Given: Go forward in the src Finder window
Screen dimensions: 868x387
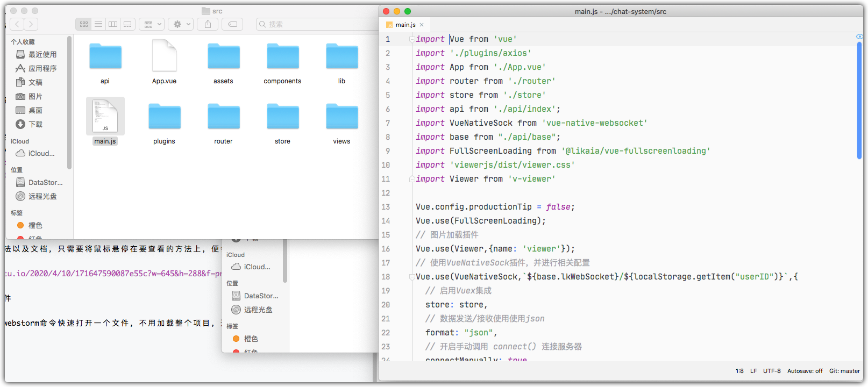Looking at the screenshot, I should pos(31,24).
